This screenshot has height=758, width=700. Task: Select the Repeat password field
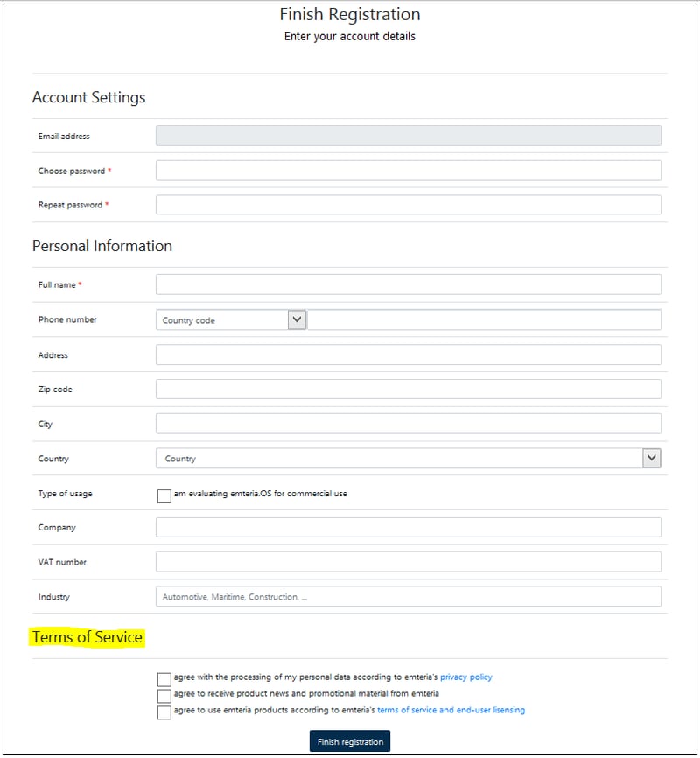click(408, 204)
